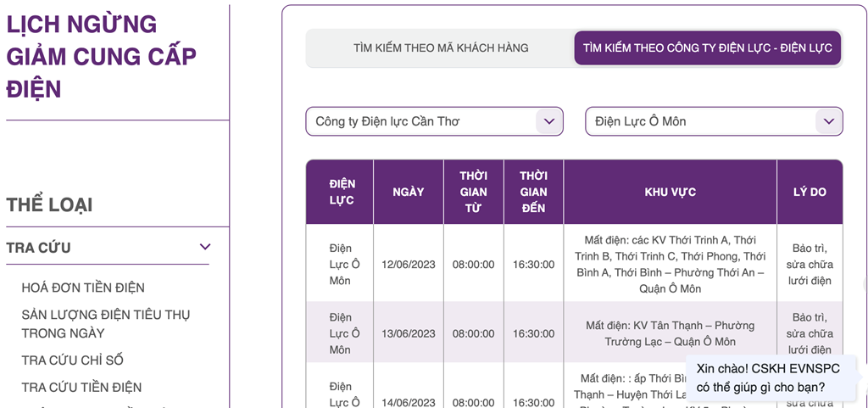Switch to the TÌM KIẾM THEO MÃ KHÁCH HÀNG tab

(441, 48)
